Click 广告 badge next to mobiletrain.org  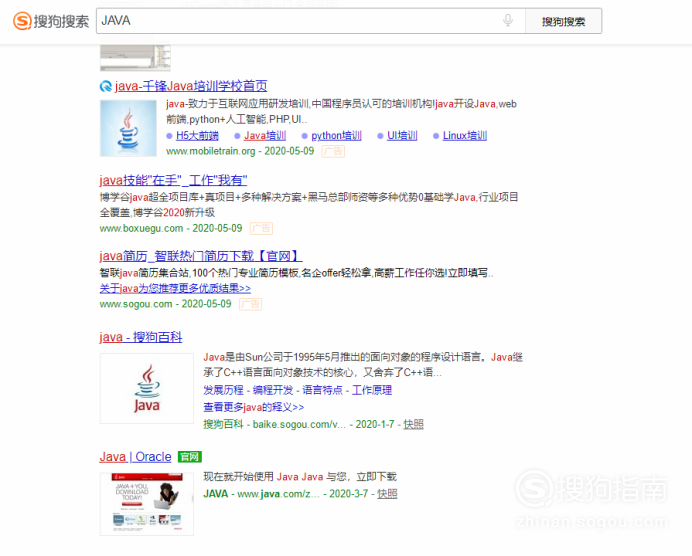click(333, 151)
